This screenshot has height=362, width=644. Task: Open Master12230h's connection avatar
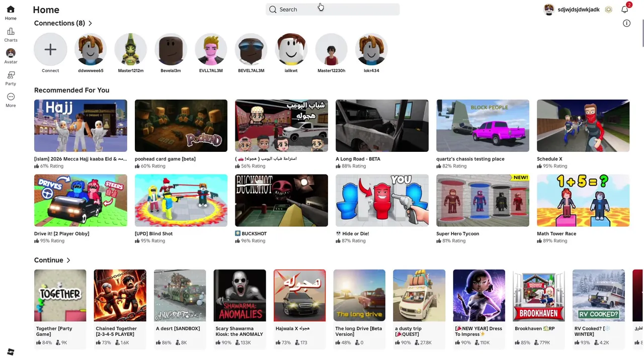tap(331, 49)
